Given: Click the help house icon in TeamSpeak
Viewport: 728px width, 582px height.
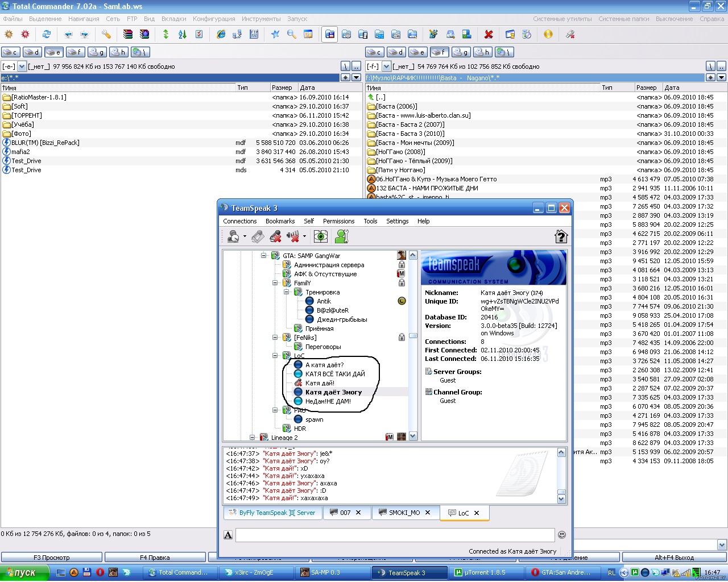Looking at the screenshot, I should [561, 236].
